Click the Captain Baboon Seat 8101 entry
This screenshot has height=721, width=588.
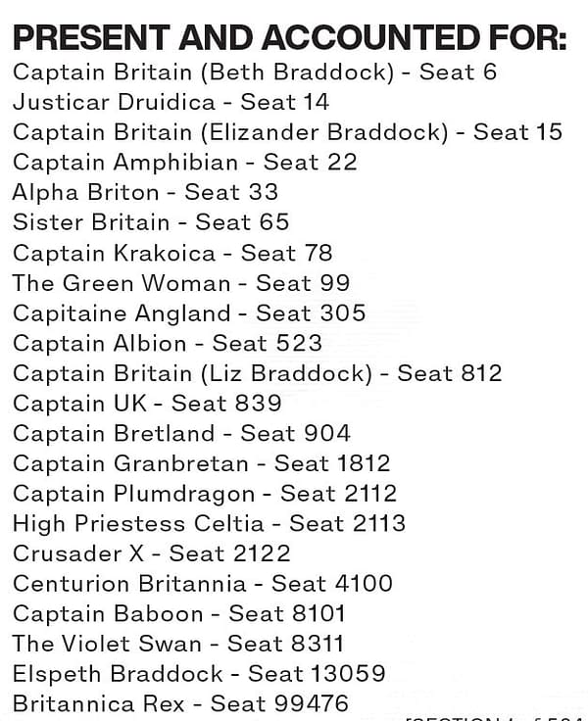click(x=179, y=614)
